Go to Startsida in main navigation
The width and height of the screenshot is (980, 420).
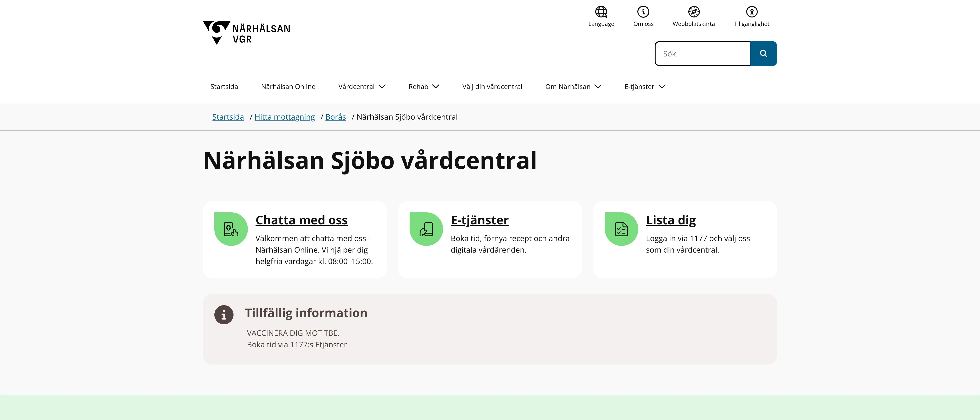click(x=224, y=86)
